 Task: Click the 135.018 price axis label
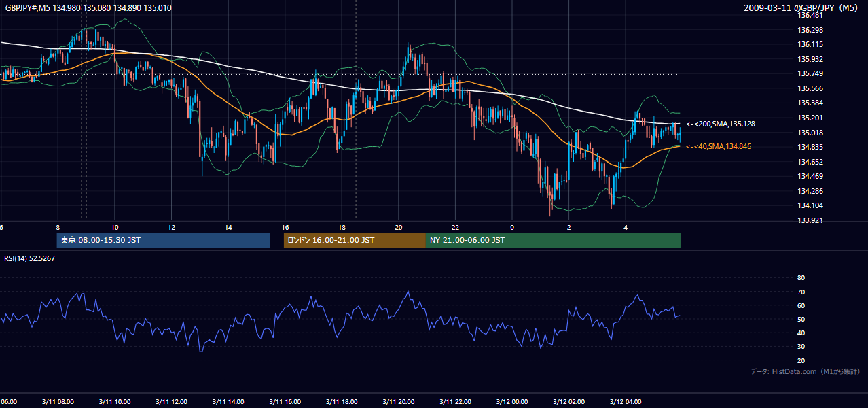[x=810, y=133]
